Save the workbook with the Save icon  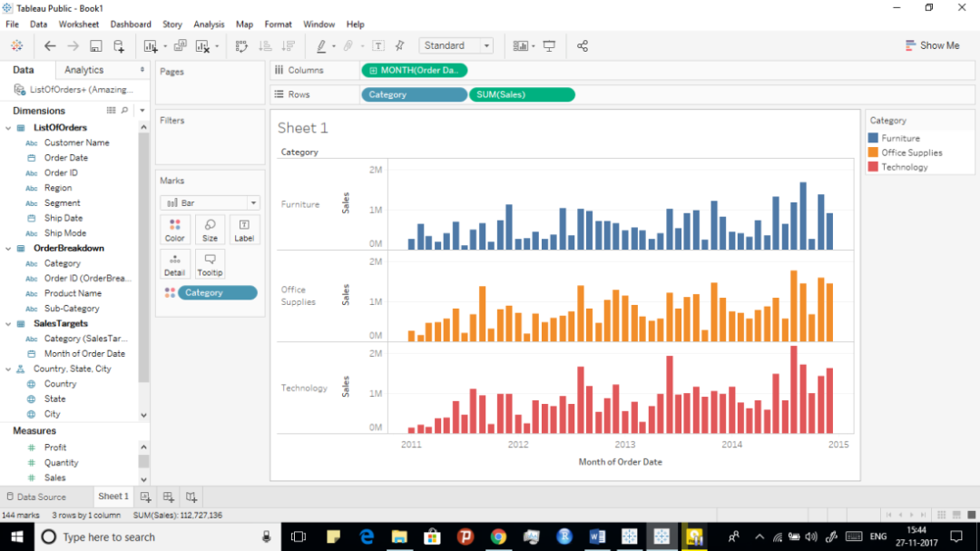(95, 45)
